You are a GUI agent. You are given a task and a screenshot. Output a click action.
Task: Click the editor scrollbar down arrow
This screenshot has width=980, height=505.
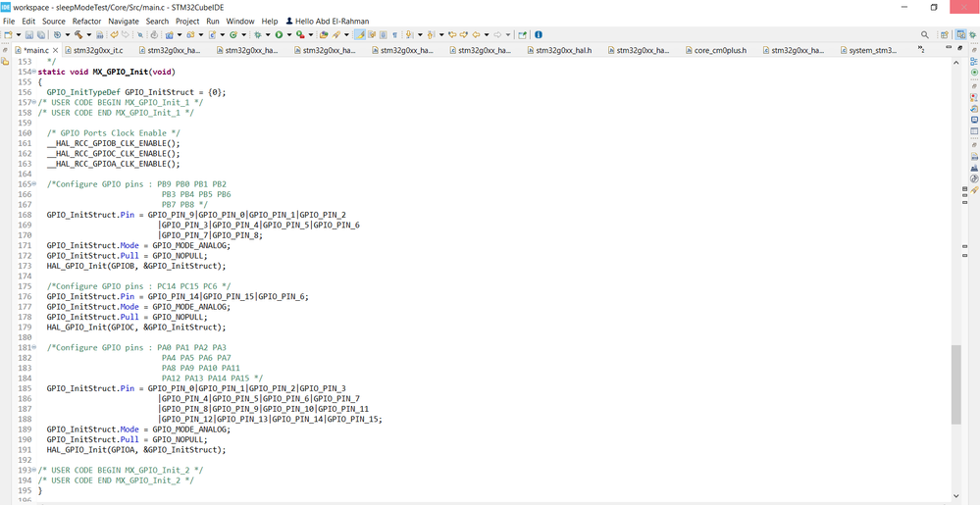coord(955,495)
